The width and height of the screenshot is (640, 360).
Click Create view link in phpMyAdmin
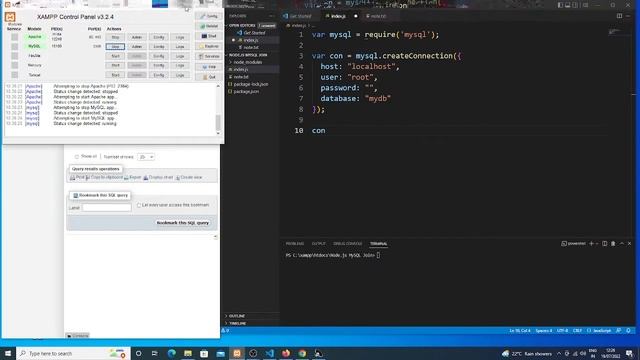point(189,178)
